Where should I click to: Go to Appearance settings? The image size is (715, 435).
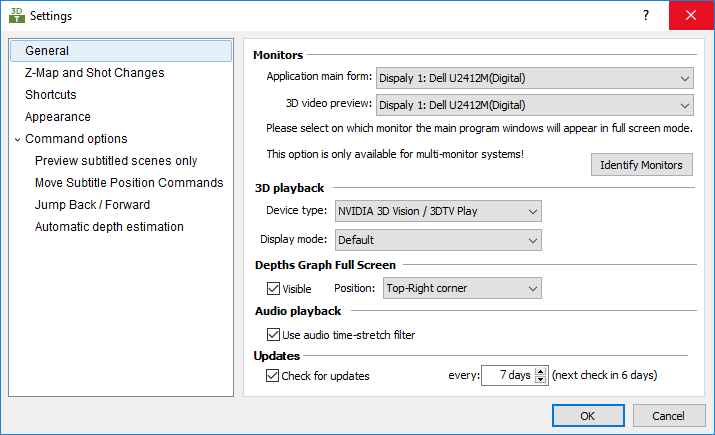(57, 117)
